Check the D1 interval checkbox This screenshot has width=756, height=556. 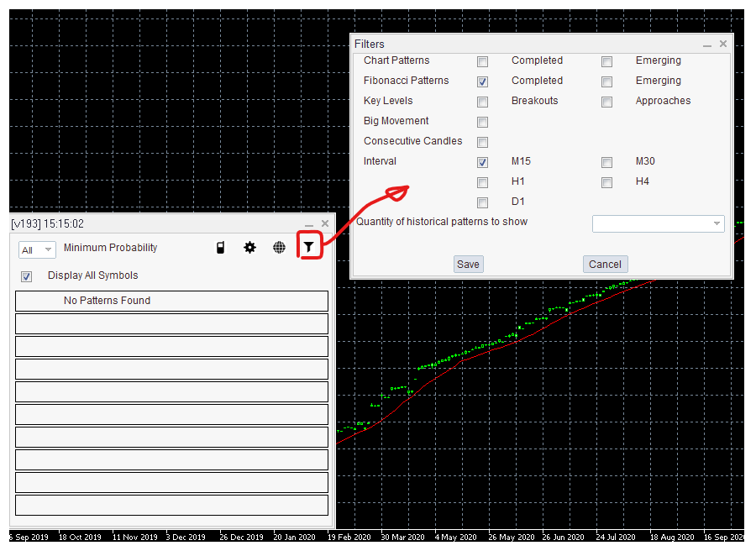point(483,202)
